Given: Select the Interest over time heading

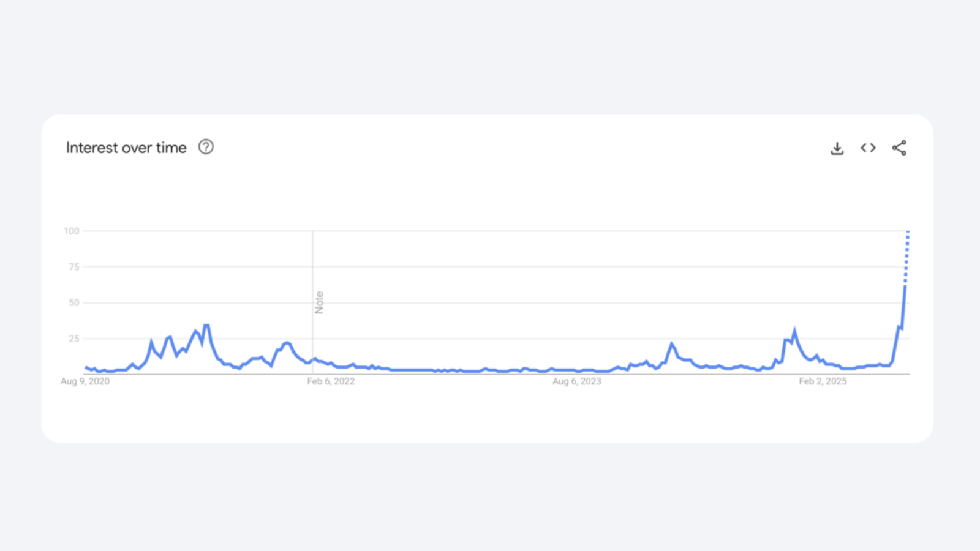Looking at the screenshot, I should click(126, 147).
